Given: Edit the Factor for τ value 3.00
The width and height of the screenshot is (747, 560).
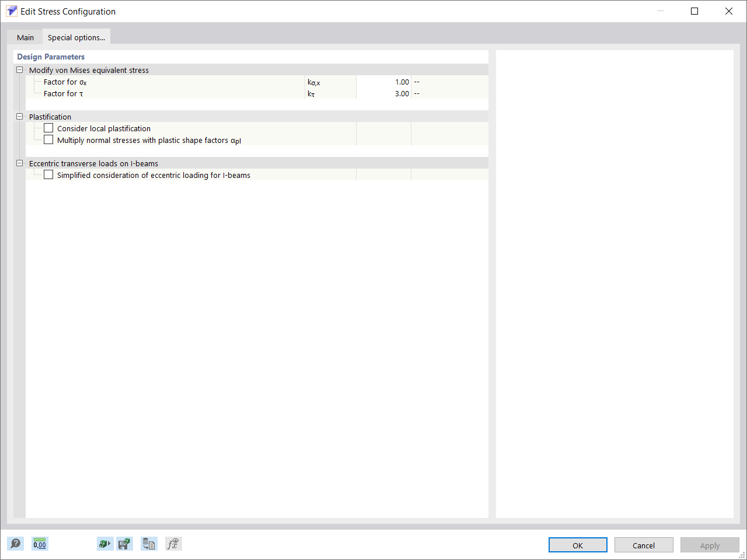Looking at the screenshot, I should tap(383, 93).
